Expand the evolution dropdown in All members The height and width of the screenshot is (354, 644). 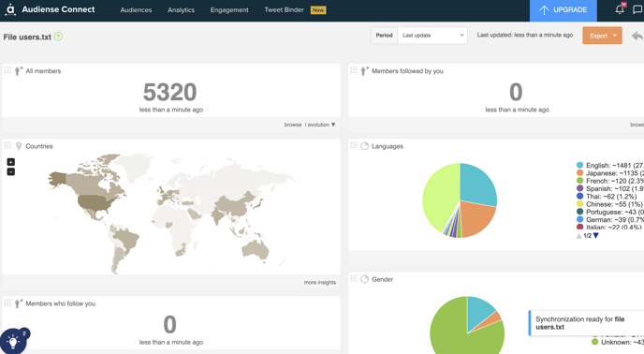[320, 125]
